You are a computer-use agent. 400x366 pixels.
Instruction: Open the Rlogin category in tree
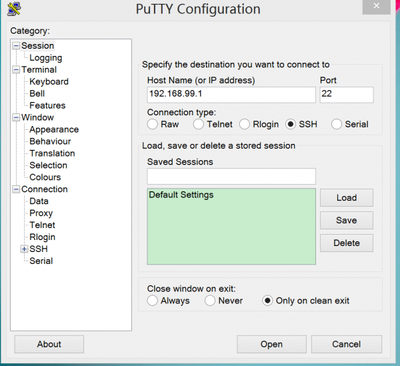point(42,237)
